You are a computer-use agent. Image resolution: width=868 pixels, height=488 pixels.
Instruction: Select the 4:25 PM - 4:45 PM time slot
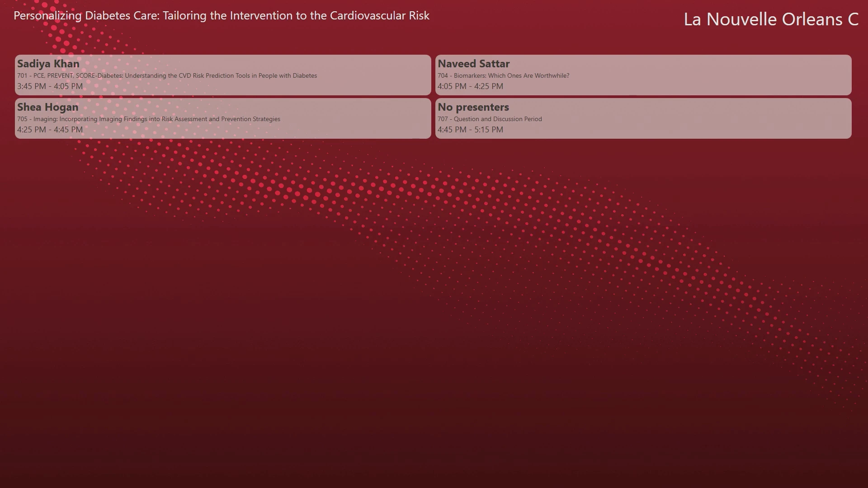pos(50,129)
